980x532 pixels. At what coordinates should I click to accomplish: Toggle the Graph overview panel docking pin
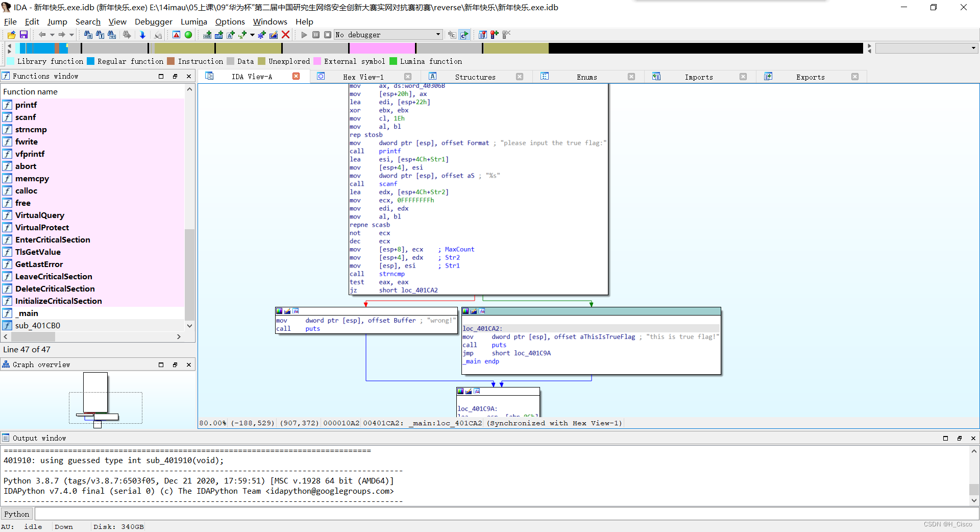click(176, 365)
